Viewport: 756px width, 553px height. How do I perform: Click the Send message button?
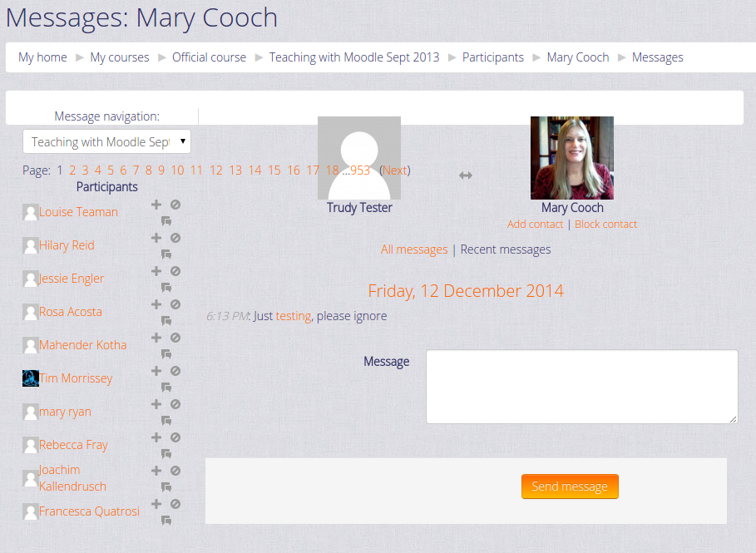point(570,486)
